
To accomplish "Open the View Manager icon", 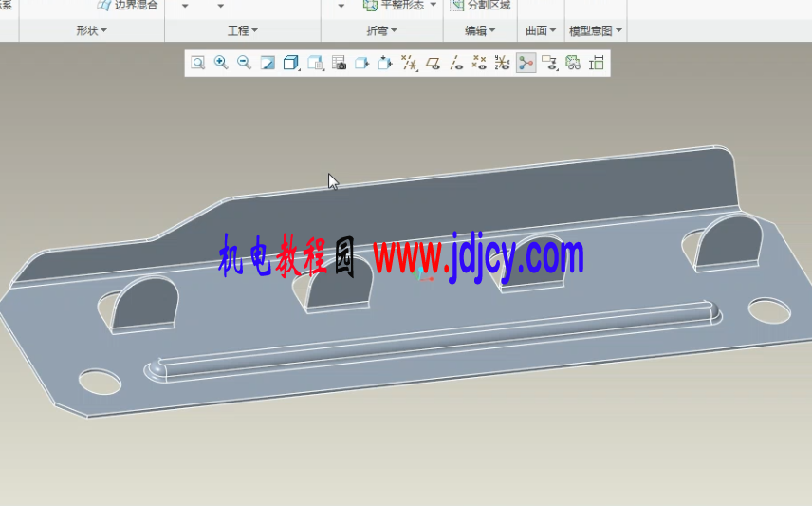I will 339,63.
